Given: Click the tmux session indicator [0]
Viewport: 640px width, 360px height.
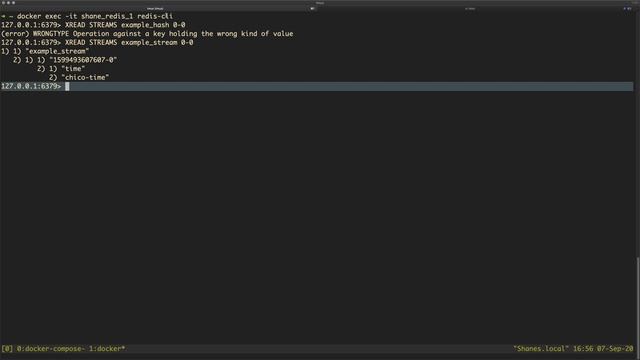Looking at the screenshot, I should 7,349.
